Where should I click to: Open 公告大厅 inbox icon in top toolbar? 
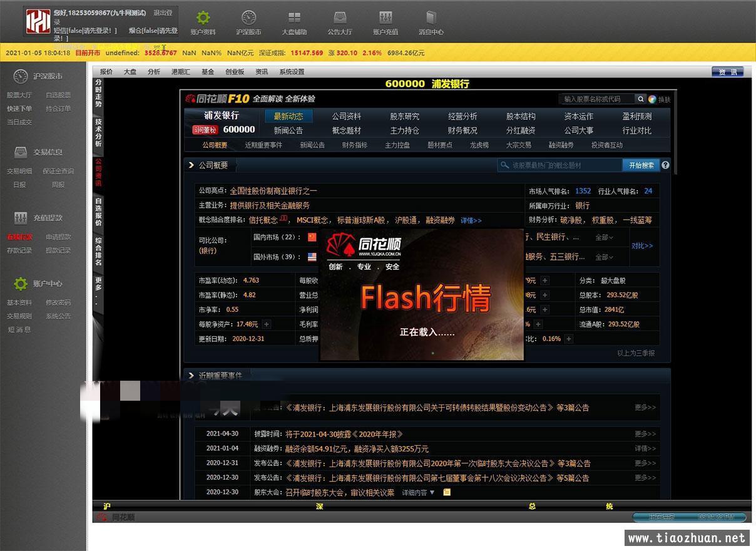pos(340,18)
